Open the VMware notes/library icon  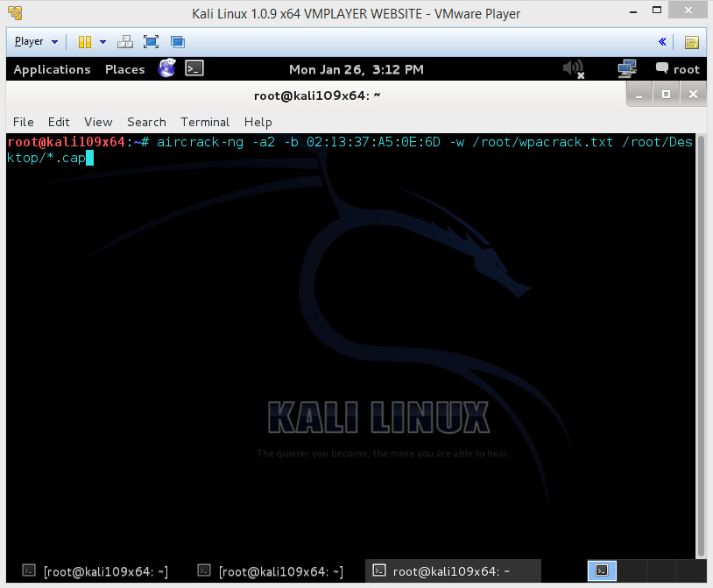click(x=692, y=42)
